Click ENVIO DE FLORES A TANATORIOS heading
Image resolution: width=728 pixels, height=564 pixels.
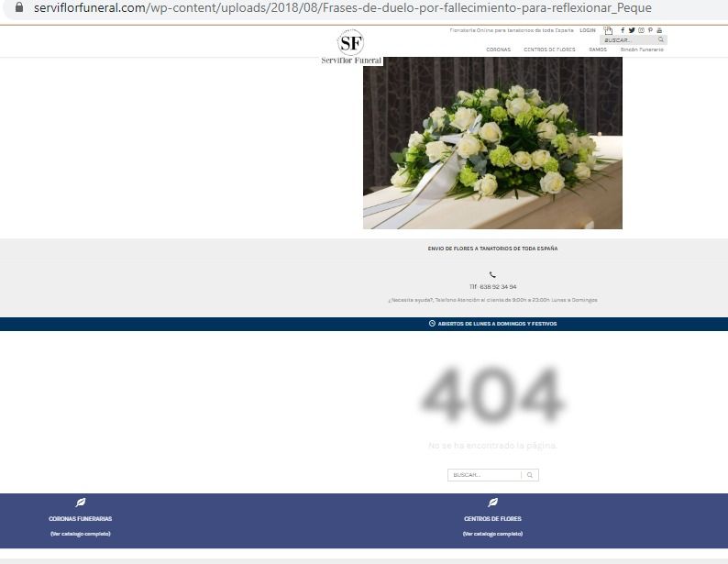[x=492, y=249]
